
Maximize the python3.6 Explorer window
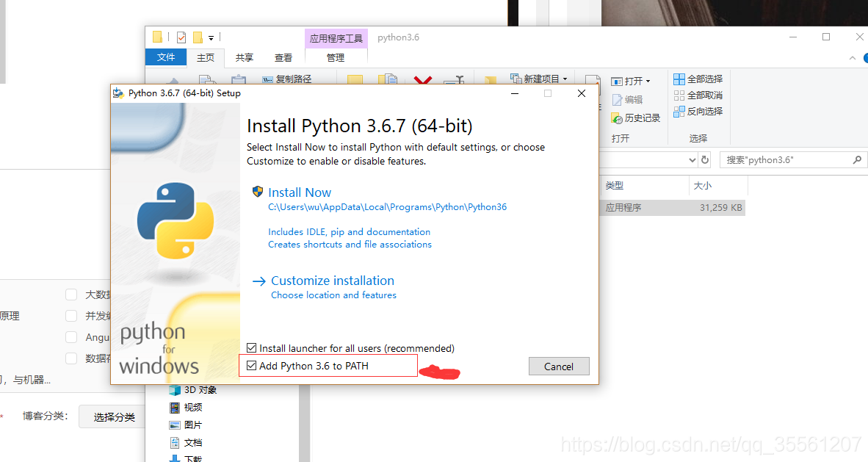[x=826, y=37]
